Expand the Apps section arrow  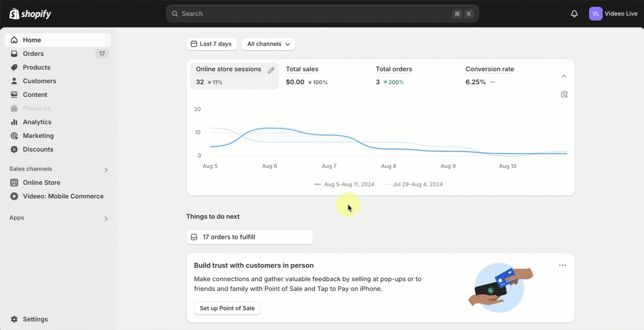pos(106,219)
